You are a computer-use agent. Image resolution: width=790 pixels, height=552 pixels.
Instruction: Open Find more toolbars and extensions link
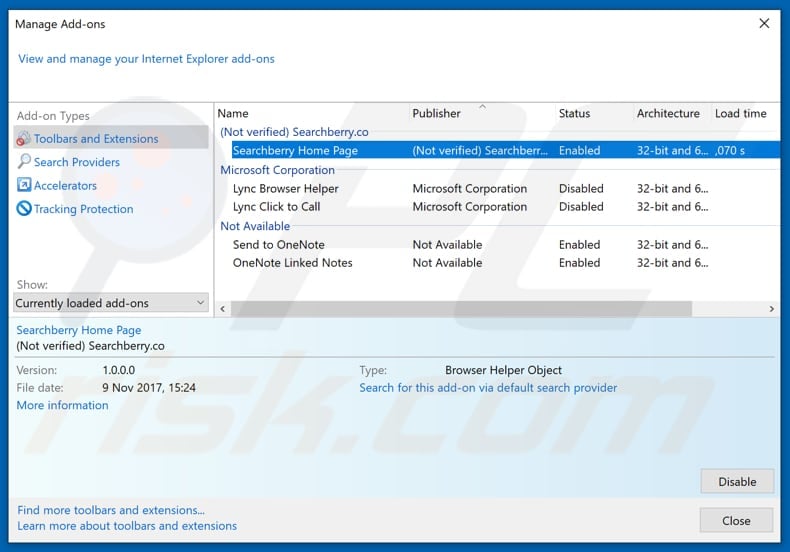[111, 510]
